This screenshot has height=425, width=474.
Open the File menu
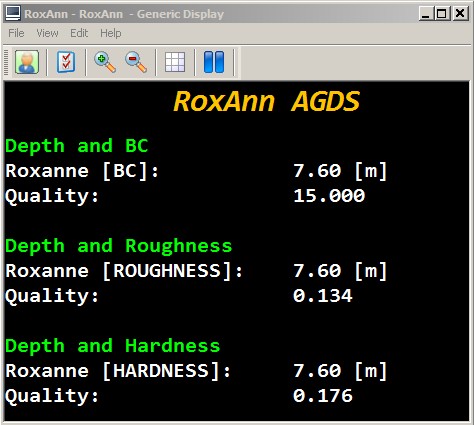[16, 33]
